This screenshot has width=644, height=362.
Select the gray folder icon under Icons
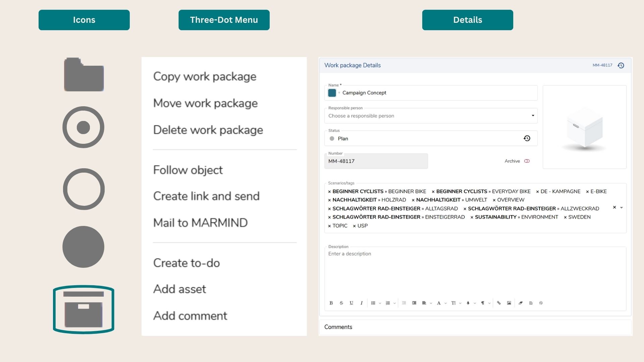[x=84, y=74]
